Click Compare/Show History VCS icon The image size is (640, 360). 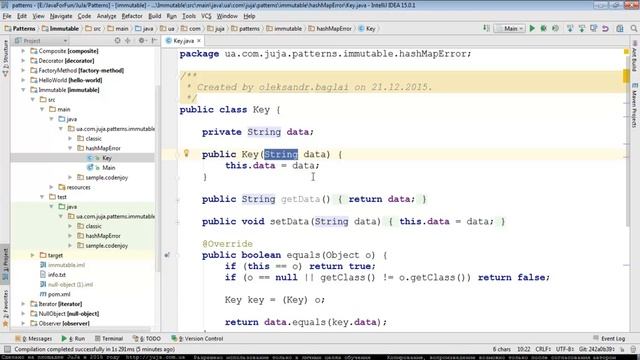(593, 29)
